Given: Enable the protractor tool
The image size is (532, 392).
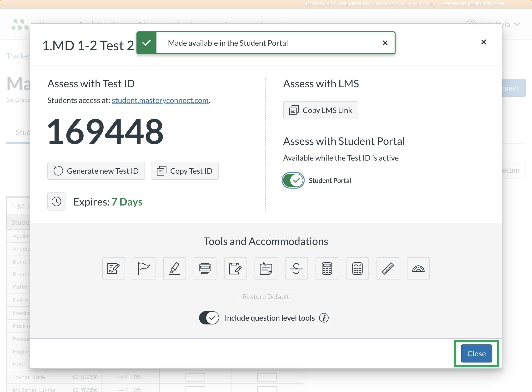Looking at the screenshot, I should pyautogui.click(x=418, y=269).
